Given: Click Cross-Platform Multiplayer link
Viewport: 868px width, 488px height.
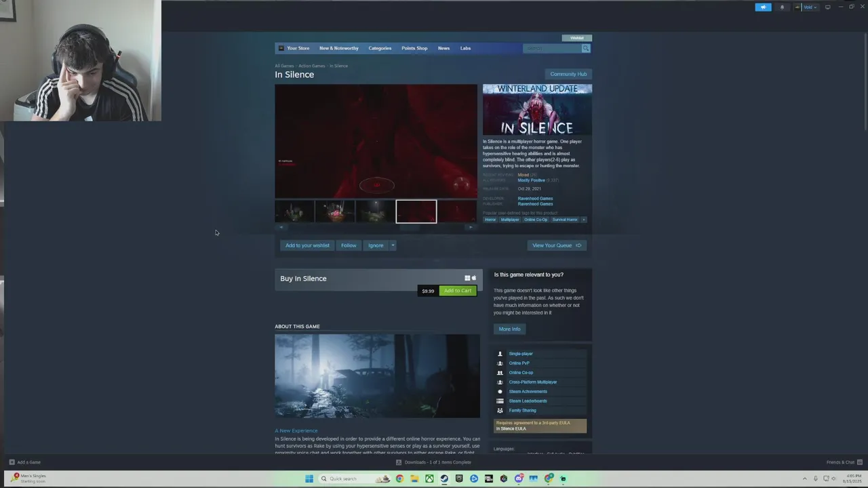Looking at the screenshot, I should (533, 382).
